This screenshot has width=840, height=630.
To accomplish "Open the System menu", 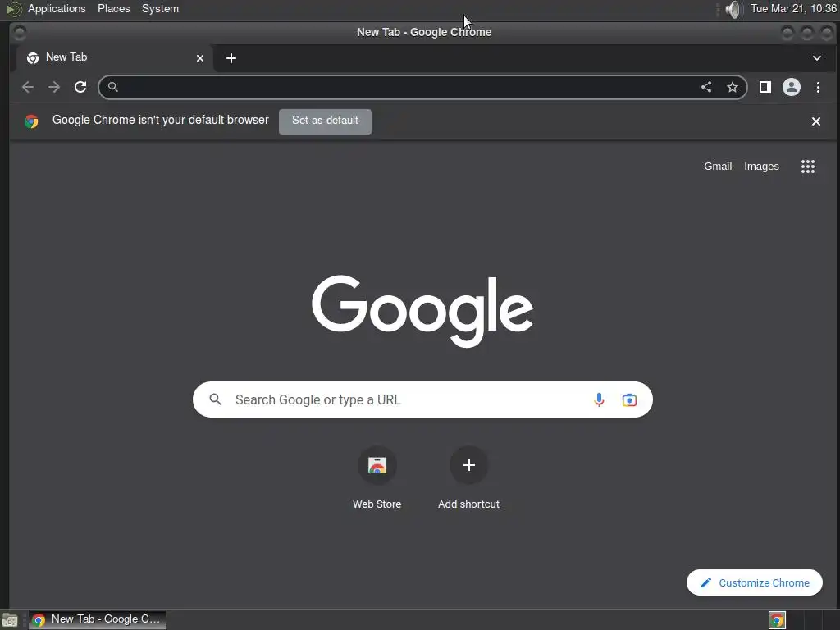I will 160,9.
